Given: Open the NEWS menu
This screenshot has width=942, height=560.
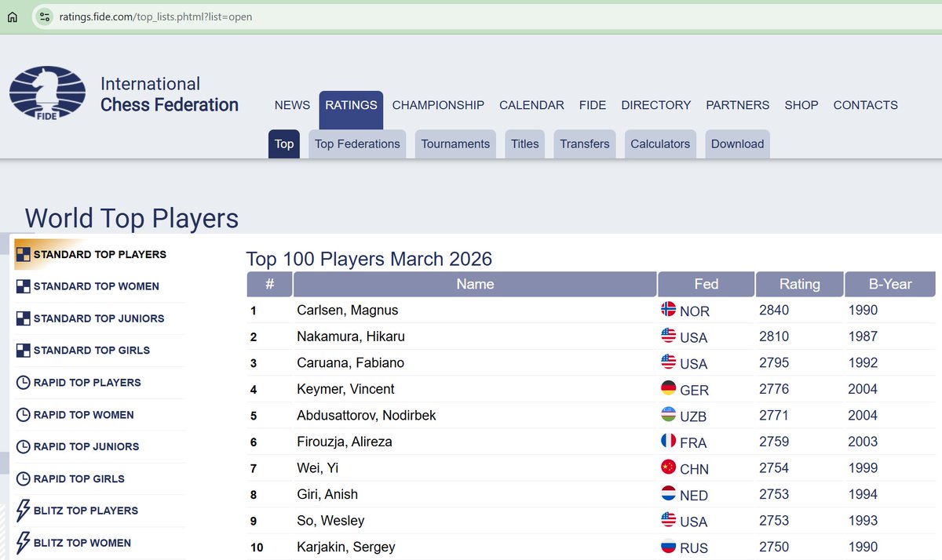Looking at the screenshot, I should pos(292,105).
